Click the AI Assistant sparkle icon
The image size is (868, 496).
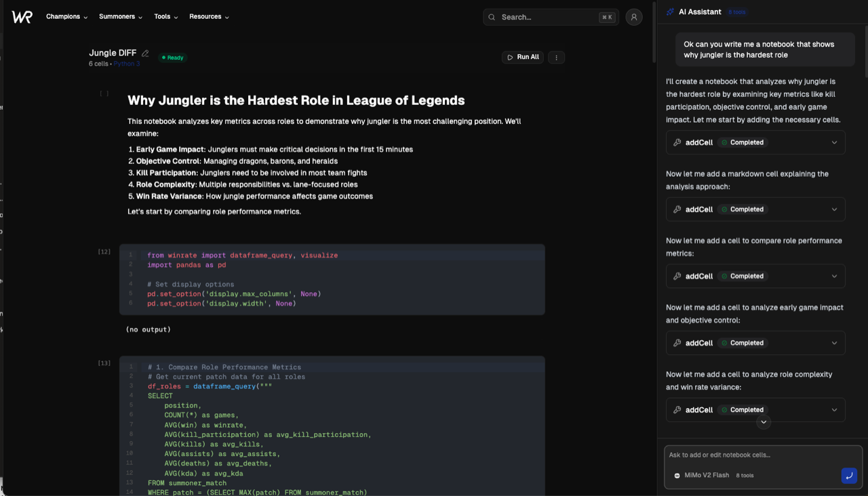pos(671,12)
